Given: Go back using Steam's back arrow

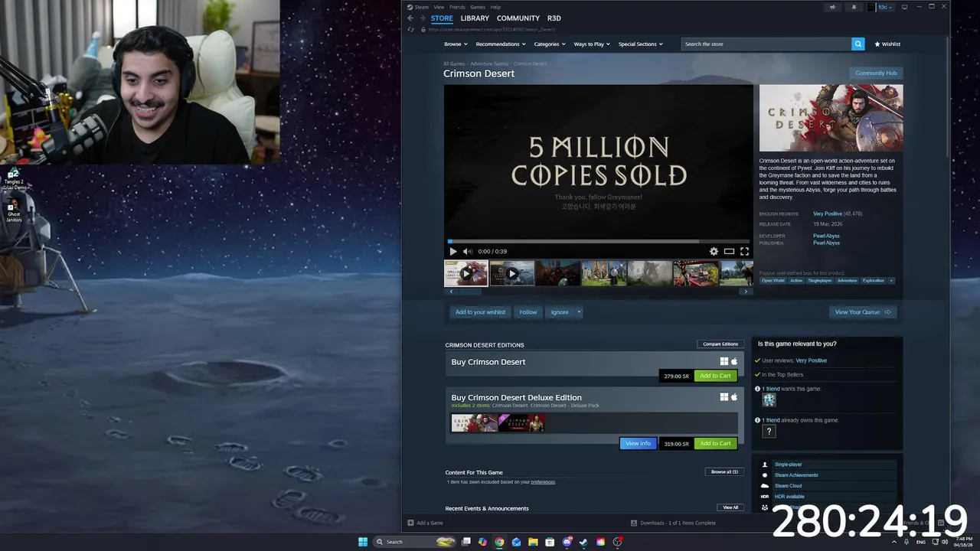Looking at the screenshot, I should (x=410, y=18).
